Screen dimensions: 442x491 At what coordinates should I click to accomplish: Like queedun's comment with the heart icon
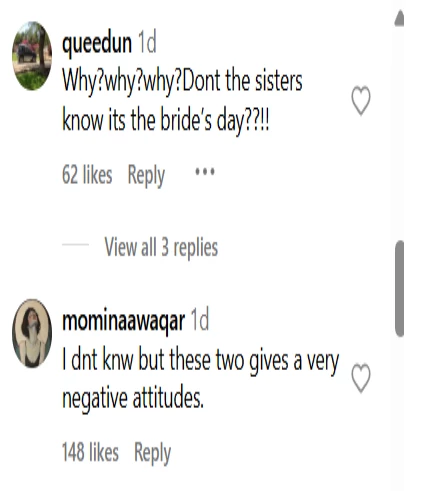361,100
